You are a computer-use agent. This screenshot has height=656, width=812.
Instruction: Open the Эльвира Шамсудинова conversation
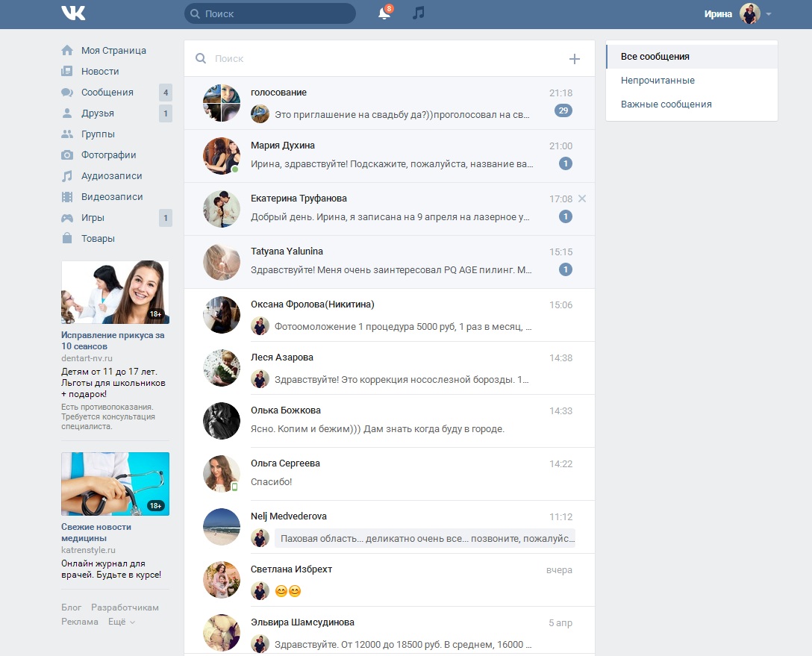click(390, 631)
